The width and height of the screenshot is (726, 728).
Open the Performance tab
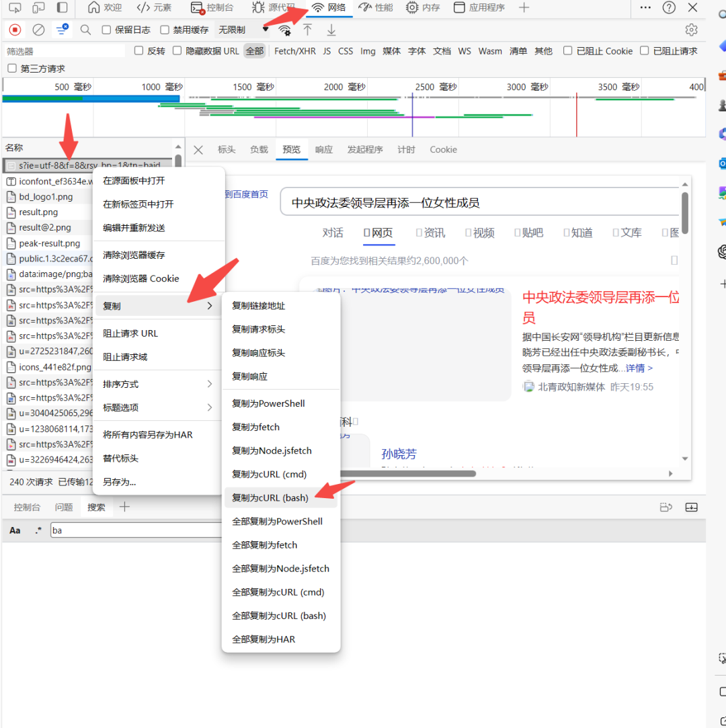[x=376, y=7]
